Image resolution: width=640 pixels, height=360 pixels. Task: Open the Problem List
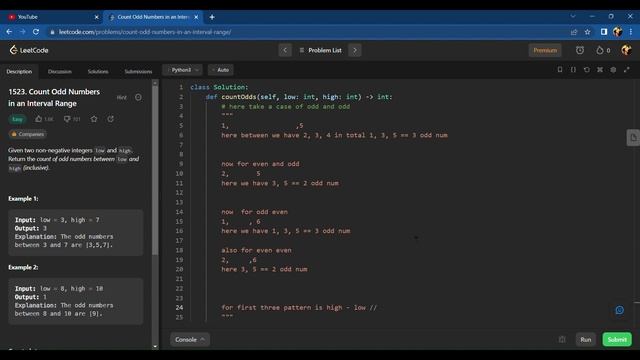pos(320,50)
